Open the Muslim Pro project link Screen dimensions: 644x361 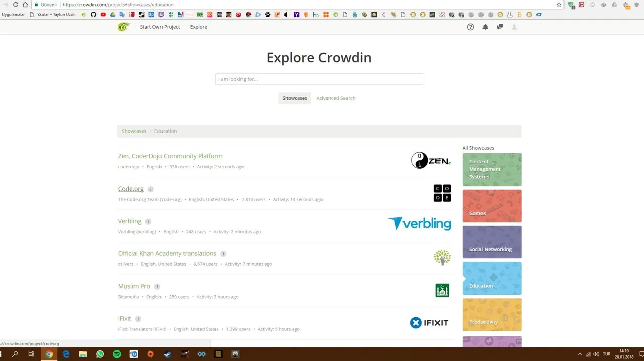pos(134,286)
